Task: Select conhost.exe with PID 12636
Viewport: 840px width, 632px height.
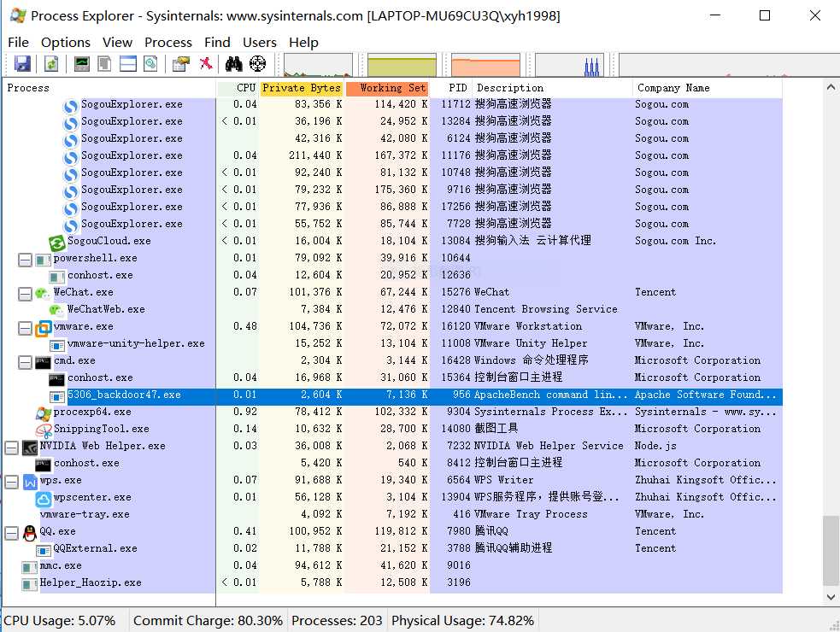Action: click(x=100, y=275)
